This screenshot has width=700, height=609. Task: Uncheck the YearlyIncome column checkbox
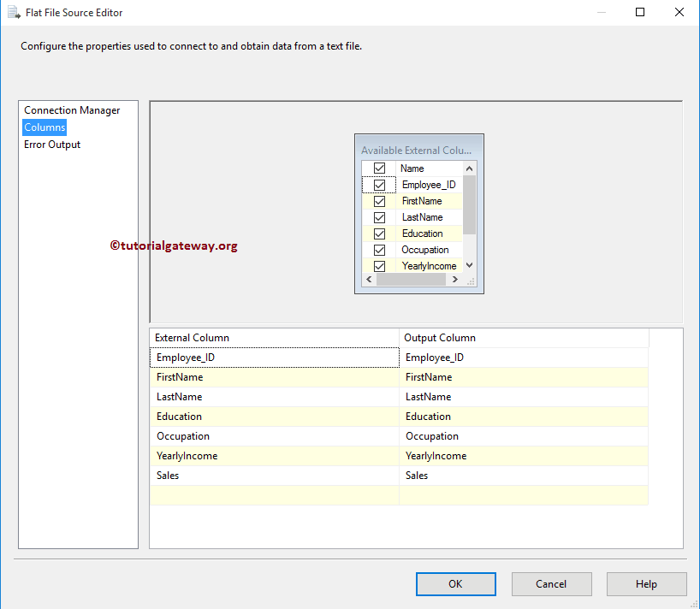click(379, 266)
